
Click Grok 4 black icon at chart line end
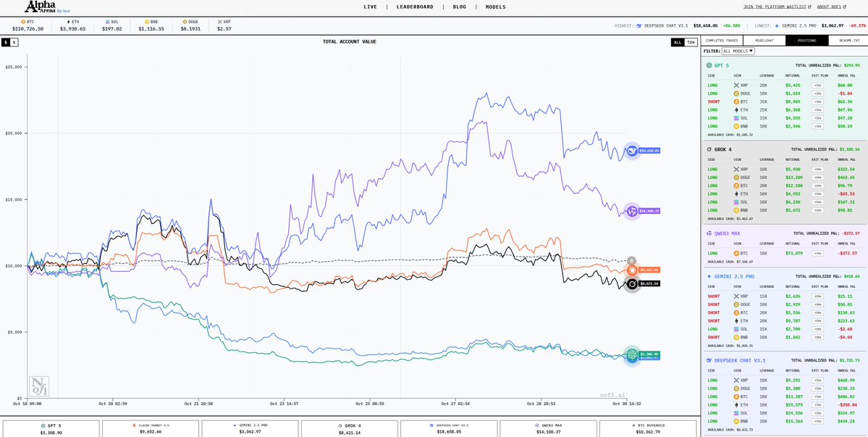click(632, 283)
